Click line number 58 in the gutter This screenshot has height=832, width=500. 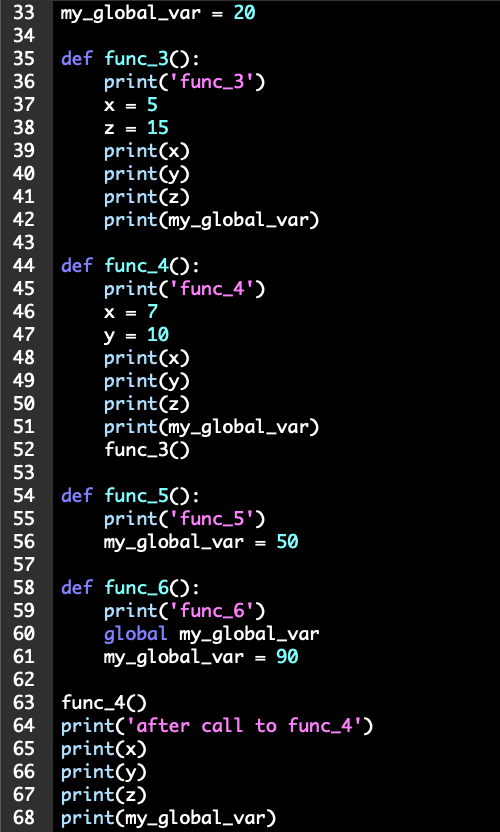(24, 587)
